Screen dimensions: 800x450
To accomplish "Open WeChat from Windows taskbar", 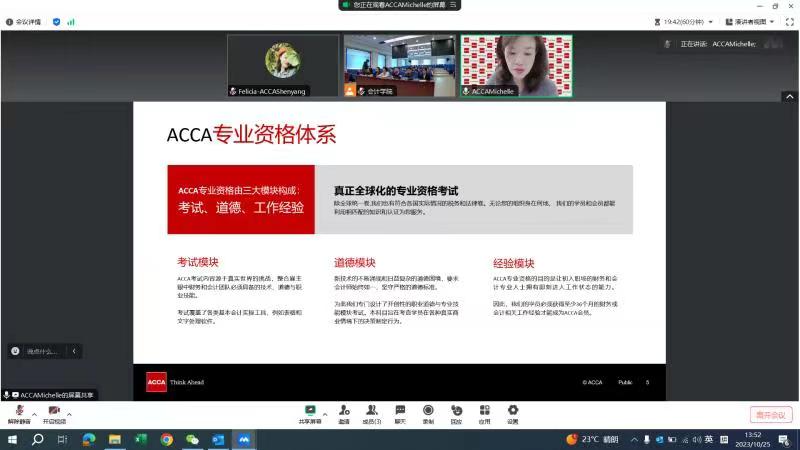I will coord(192,439).
